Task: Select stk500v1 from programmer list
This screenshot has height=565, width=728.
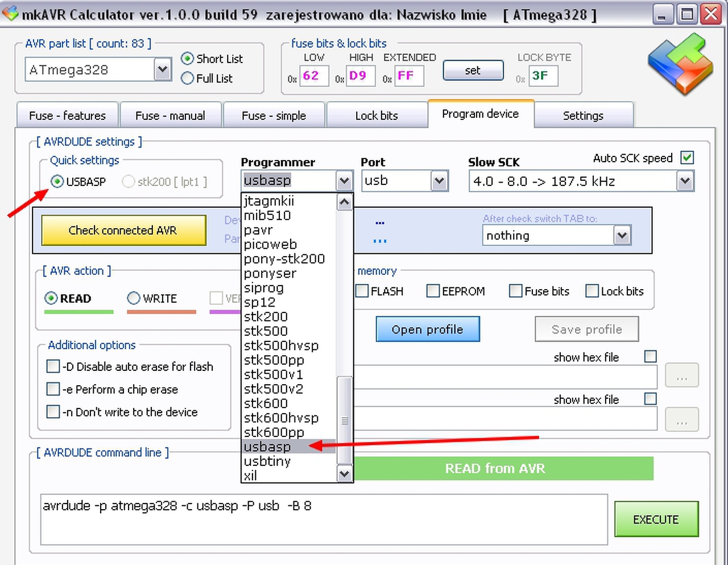Action: click(289, 374)
